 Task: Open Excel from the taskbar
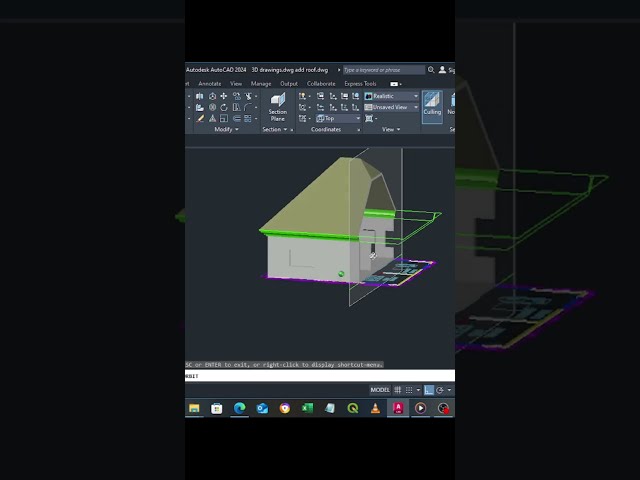(307, 408)
